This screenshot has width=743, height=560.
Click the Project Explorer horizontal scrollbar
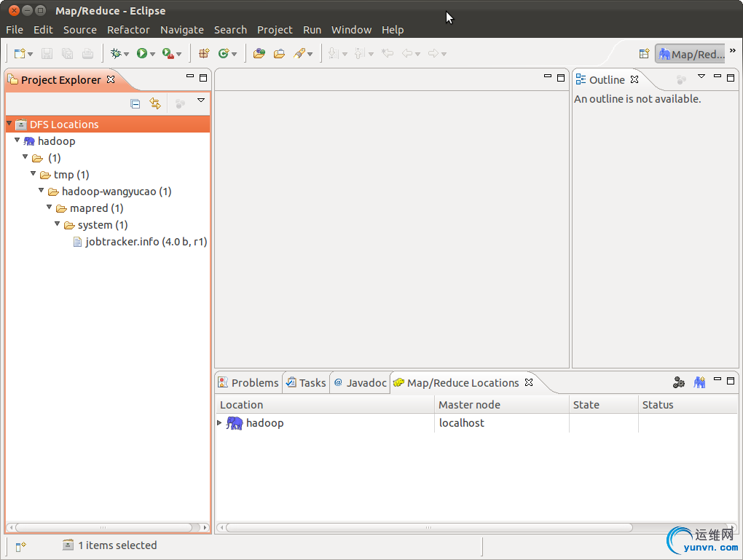coord(108,527)
